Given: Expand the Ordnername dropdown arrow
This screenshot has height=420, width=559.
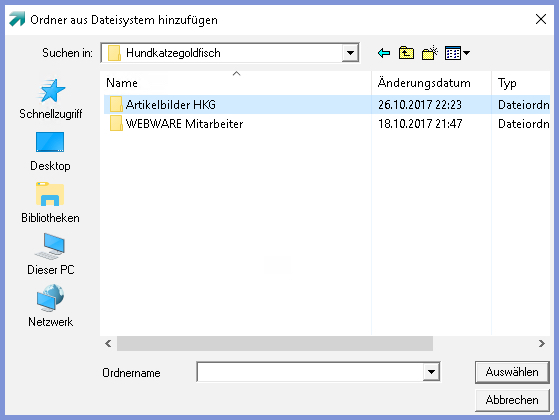Looking at the screenshot, I should pos(431,372).
